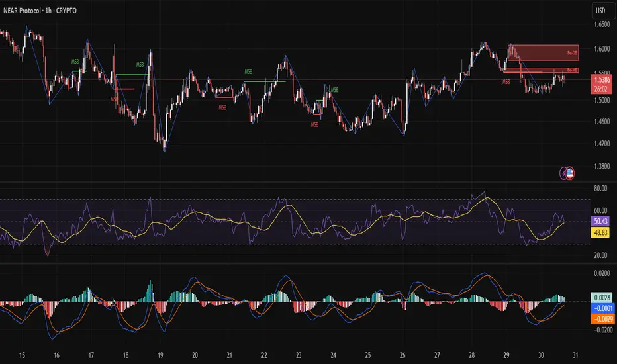Click the blue MACD value label -0.0001
The image size is (617, 364).
602,308
